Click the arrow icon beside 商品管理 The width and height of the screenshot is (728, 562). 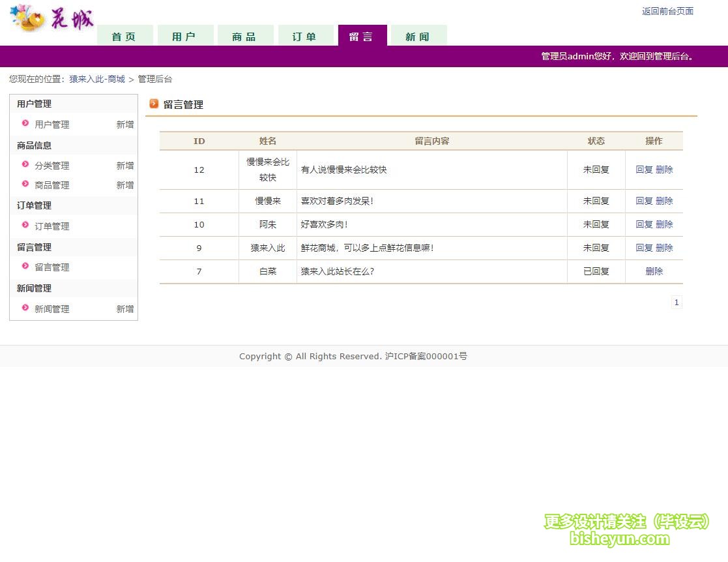pos(25,185)
